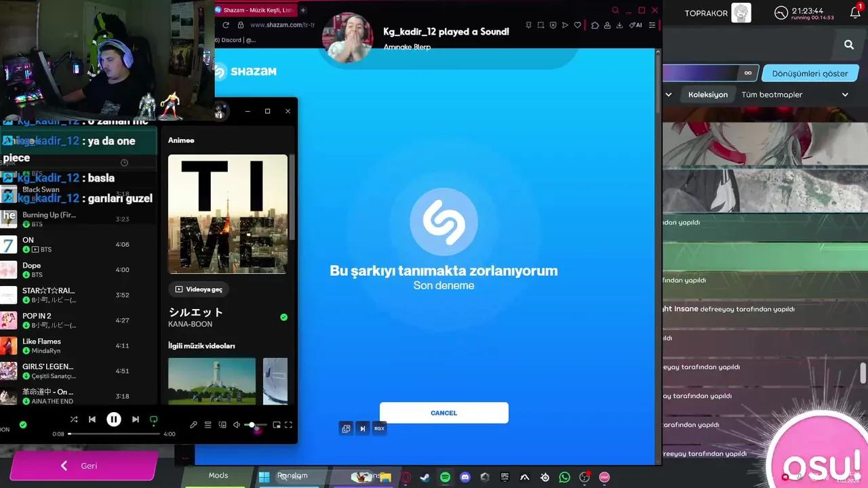The height and width of the screenshot is (488, 868).
Task: Click the shazam.com address bar
Action: [281, 25]
